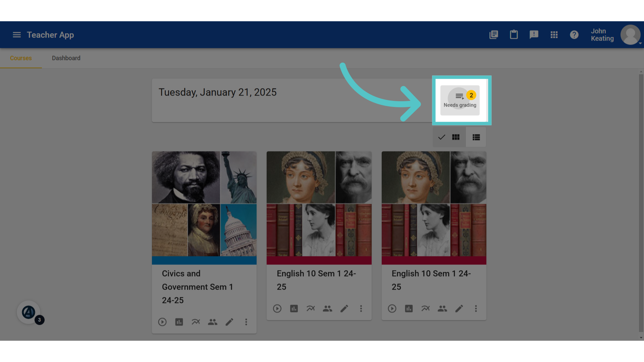644x362 pixels.
Task: Edit rightmost English 10 course pencil icon
Action: (459, 309)
